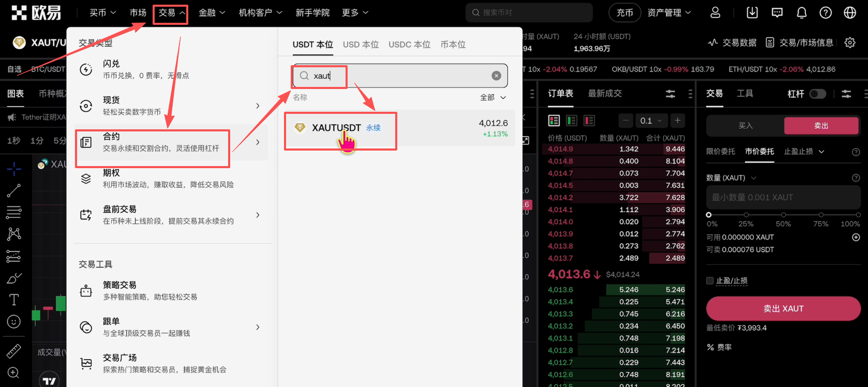The height and width of the screenshot is (387, 868).
Task: Set the amount slider to 50%
Action: pos(783,215)
